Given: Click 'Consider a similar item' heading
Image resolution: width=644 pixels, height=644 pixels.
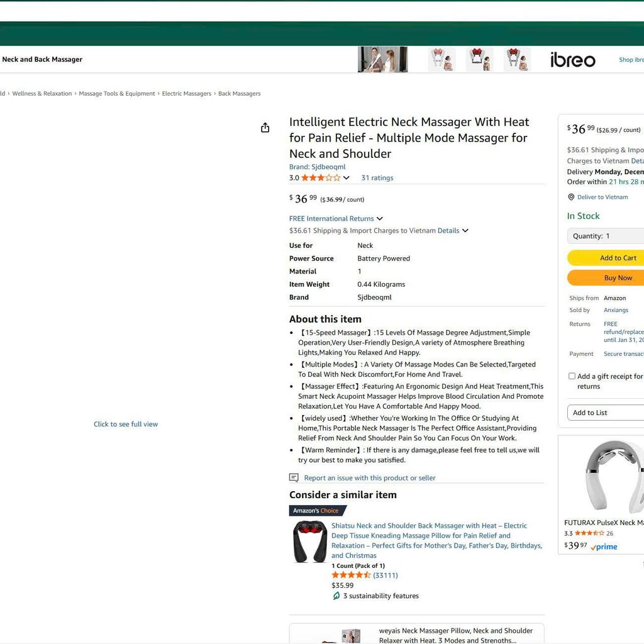Looking at the screenshot, I should click(x=343, y=495).
